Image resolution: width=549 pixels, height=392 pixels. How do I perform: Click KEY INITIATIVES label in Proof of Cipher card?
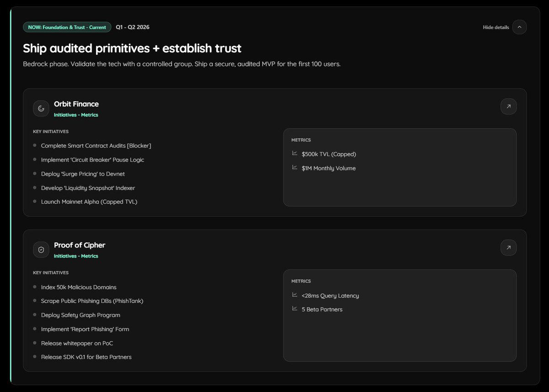click(51, 273)
